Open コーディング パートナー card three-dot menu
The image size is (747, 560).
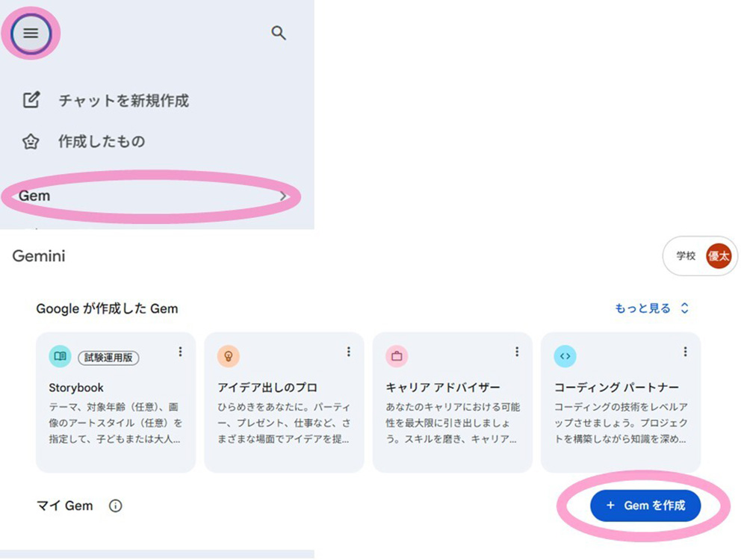tap(685, 352)
